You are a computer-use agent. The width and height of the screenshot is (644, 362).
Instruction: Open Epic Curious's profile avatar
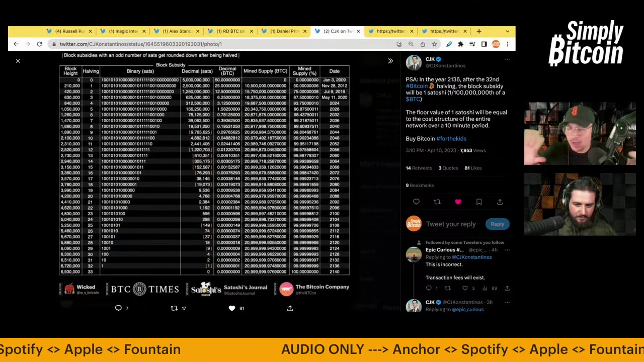[x=414, y=254]
